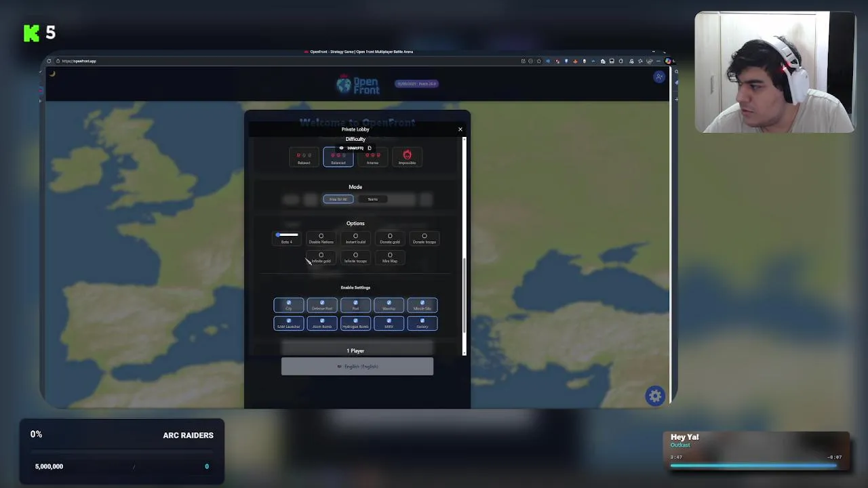Screen dimensions: 868x488
Task: Adjust the Bots slider
Action: coord(287,235)
